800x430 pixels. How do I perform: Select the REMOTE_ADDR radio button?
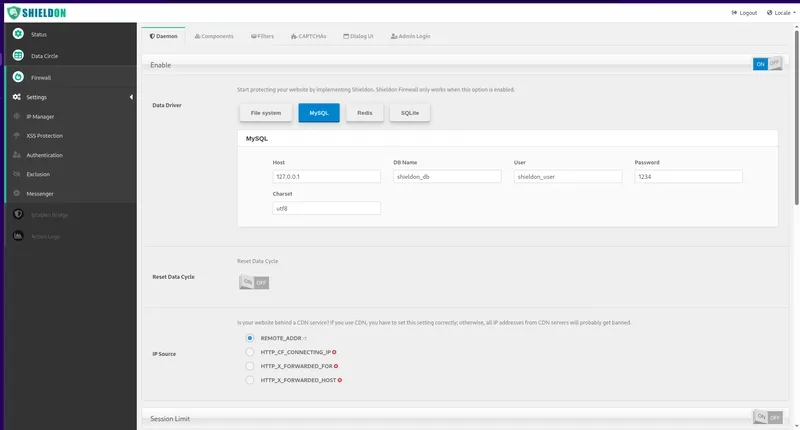pyautogui.click(x=249, y=338)
